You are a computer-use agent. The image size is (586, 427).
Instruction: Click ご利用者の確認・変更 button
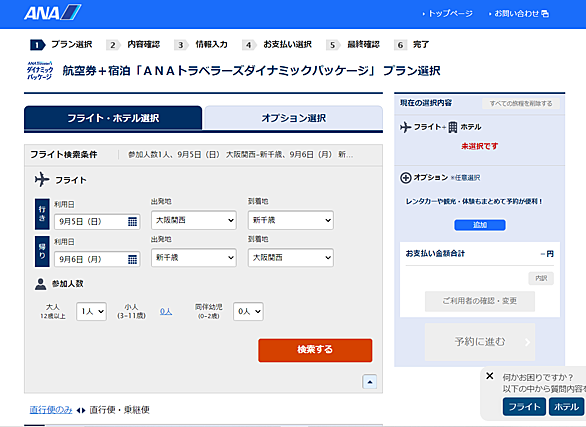pyautogui.click(x=480, y=301)
